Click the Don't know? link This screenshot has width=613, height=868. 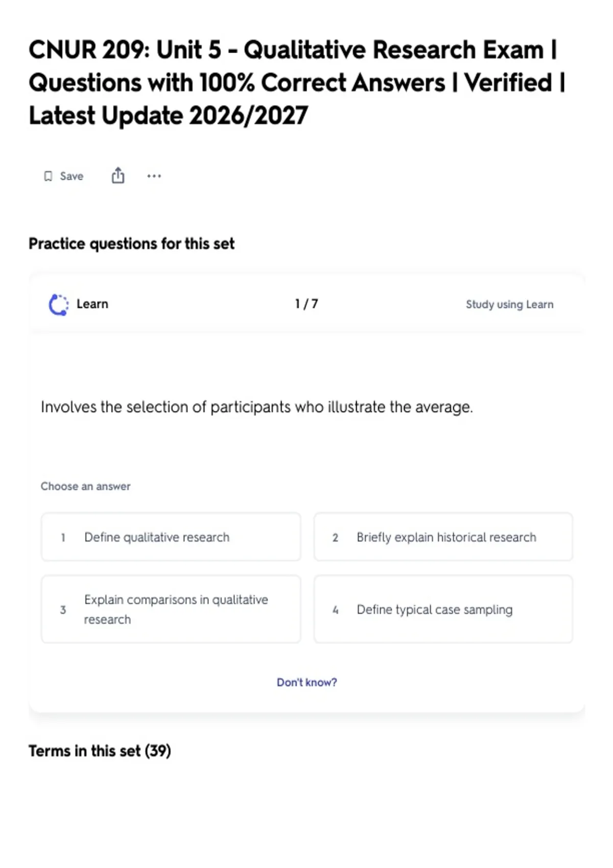pos(307,682)
